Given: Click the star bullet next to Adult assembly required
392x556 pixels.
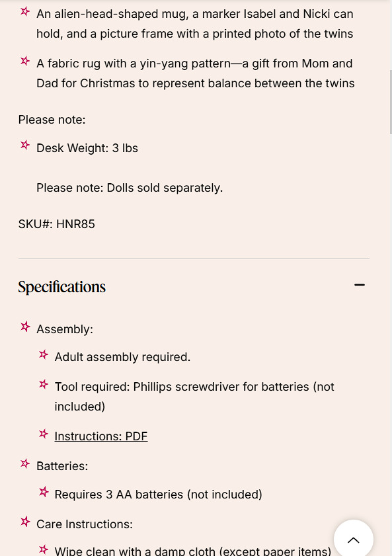Looking at the screenshot, I should 44,354.
